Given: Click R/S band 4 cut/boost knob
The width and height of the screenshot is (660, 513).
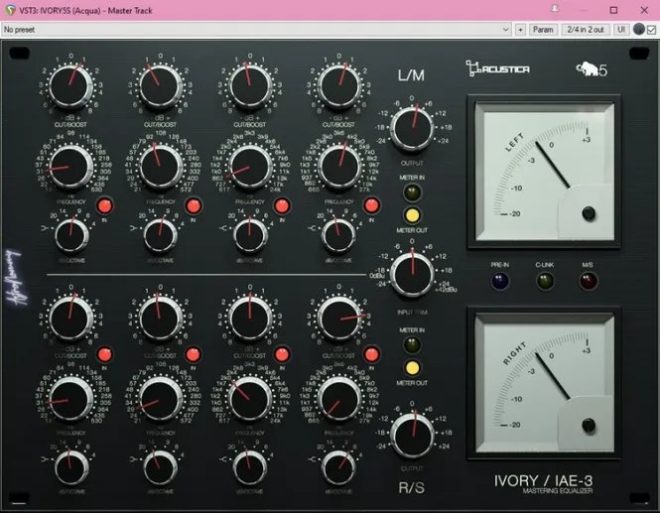Looking at the screenshot, I should (x=339, y=318).
